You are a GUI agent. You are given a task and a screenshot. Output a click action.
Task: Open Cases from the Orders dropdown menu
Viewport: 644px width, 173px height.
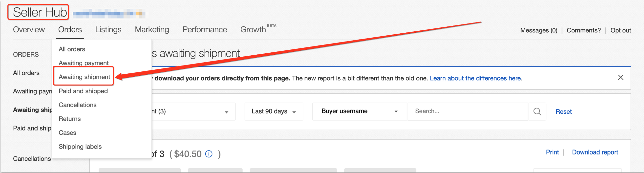coord(67,133)
